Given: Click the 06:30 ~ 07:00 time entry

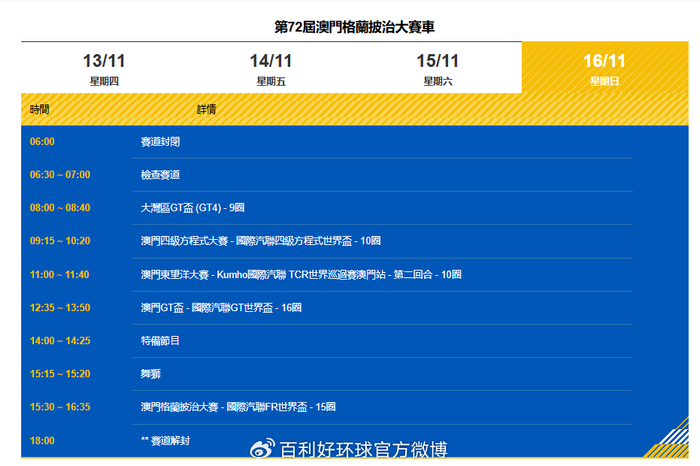Looking at the screenshot, I should (60, 175).
